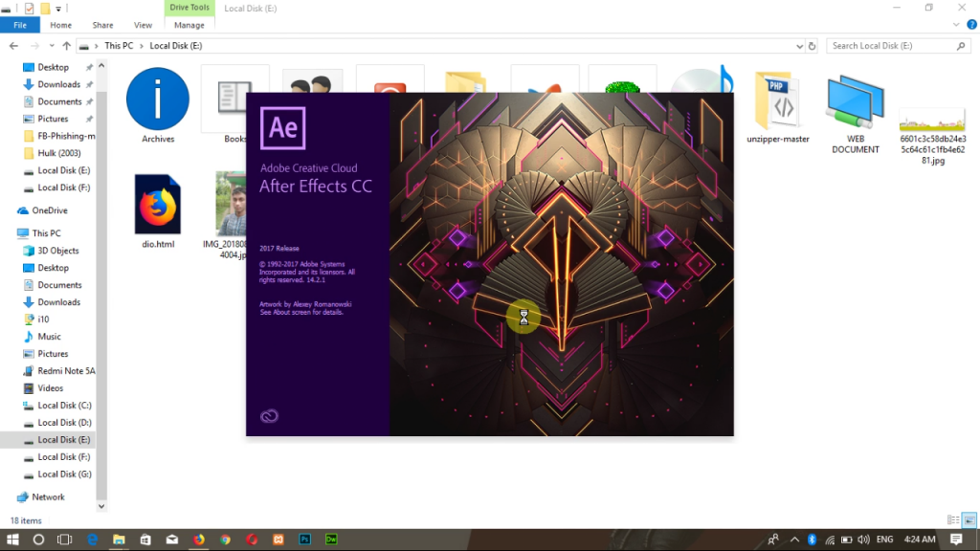Screen dimensions: 980x551
Task: Open Cortana search circle on taskbar
Action: 38,540
